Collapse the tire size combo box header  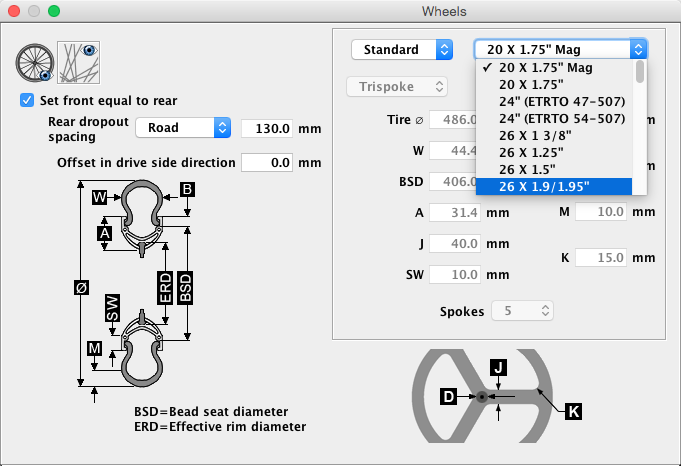(x=560, y=49)
